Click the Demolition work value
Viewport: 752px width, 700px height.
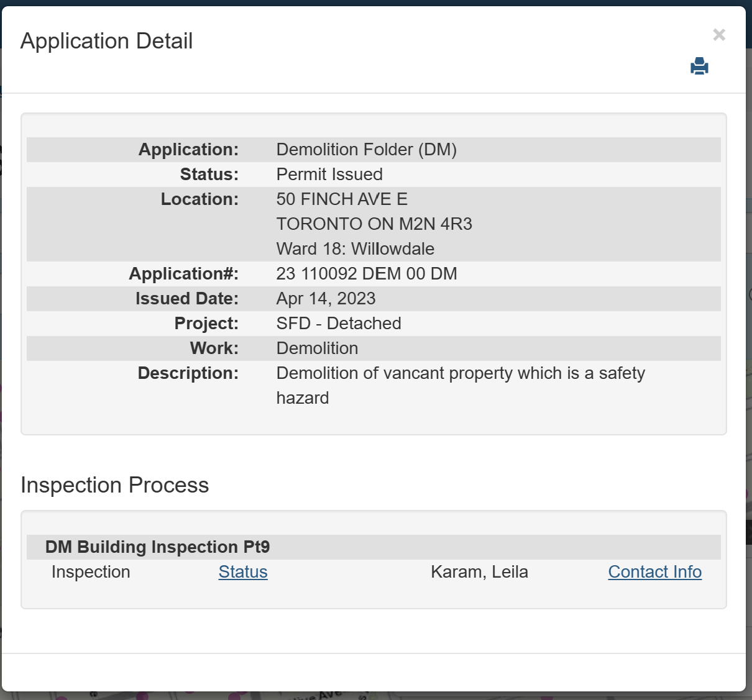317,348
